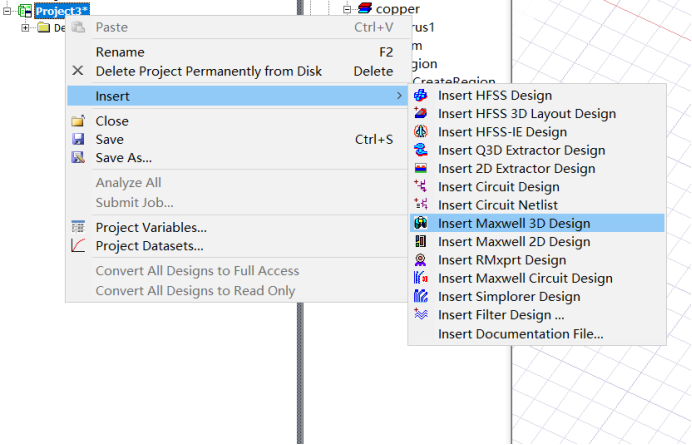Choose Save As... menu entry
The width and height of the screenshot is (692, 445).
click(237, 158)
